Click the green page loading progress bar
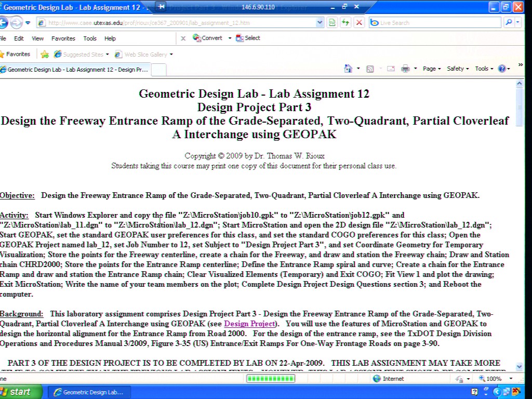This screenshot has width=532, height=399. tap(271, 379)
